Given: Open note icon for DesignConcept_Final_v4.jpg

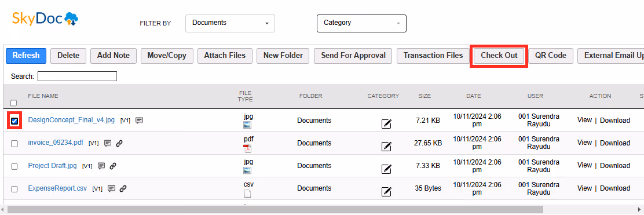Looking at the screenshot, I should pos(139,121).
